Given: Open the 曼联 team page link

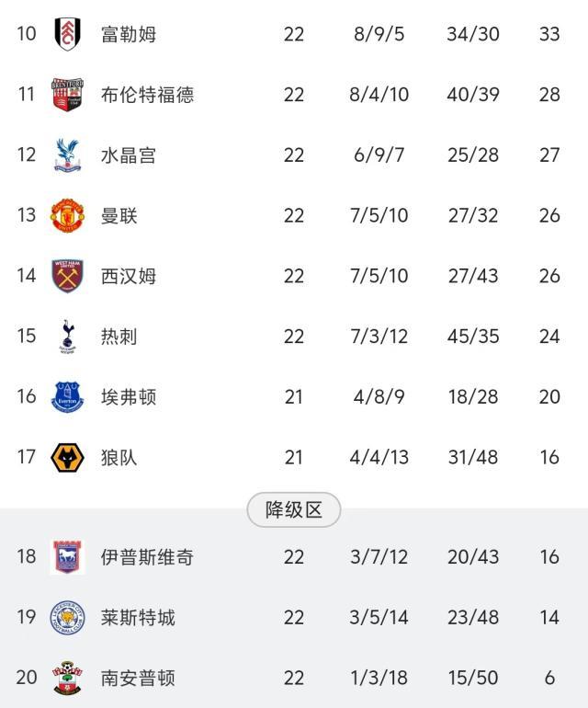Looking at the screenshot, I should click(x=119, y=216).
